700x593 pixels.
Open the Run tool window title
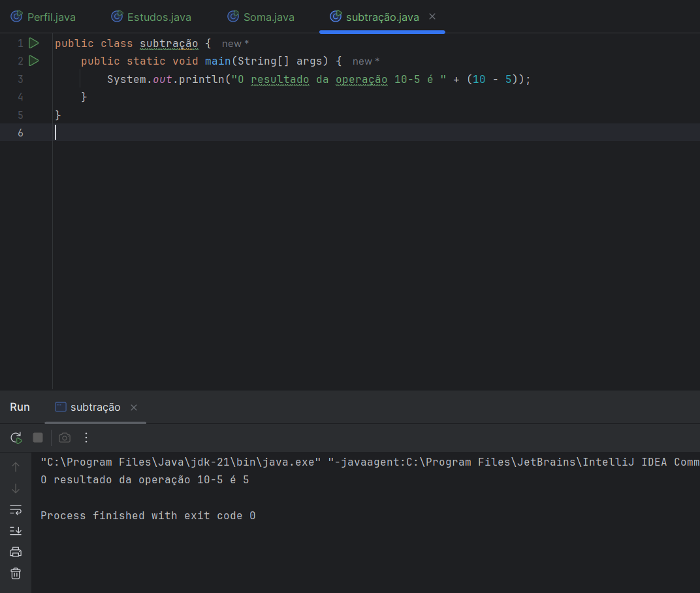tap(20, 408)
